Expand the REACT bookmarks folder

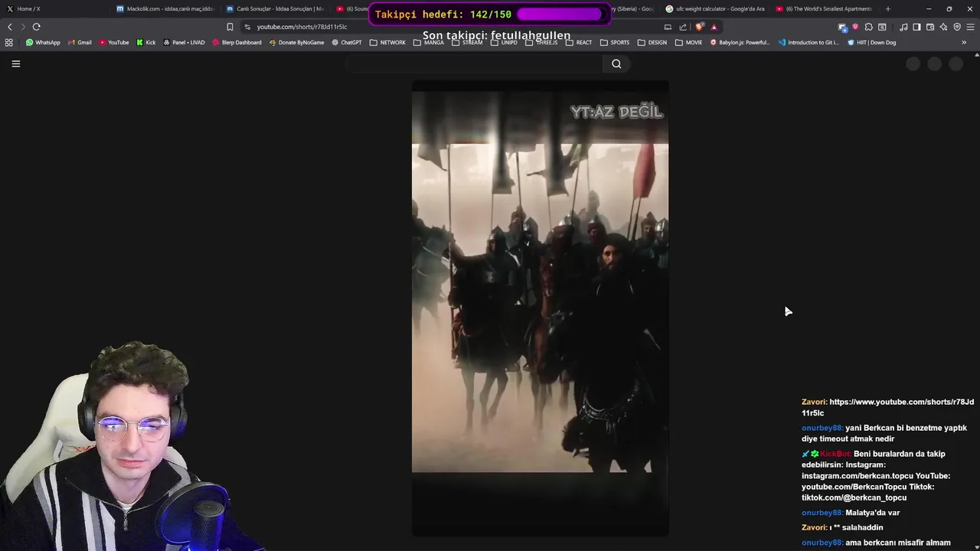pyautogui.click(x=578, y=42)
